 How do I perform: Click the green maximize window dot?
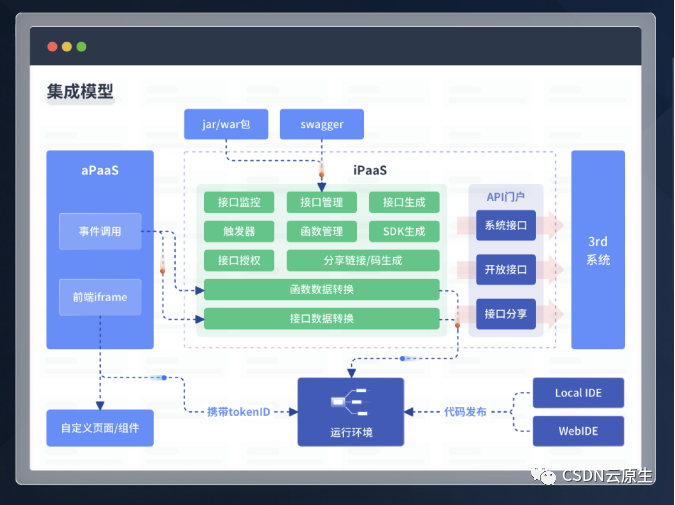point(81,46)
